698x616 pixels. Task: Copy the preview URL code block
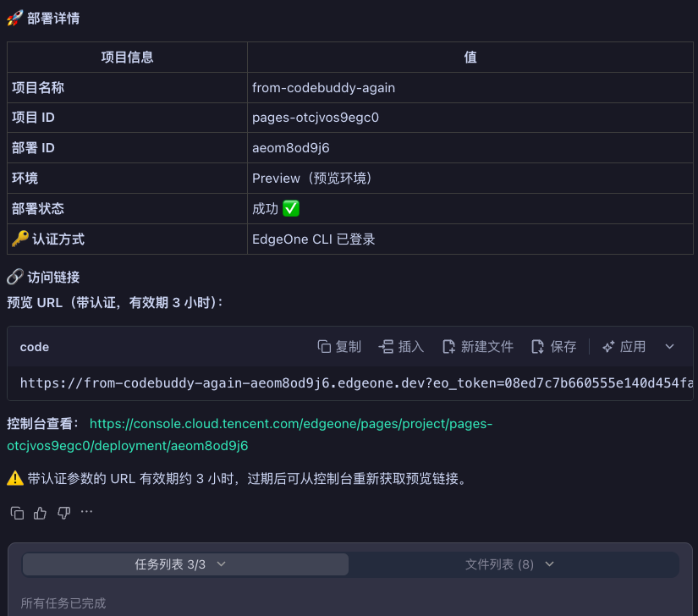[338, 347]
